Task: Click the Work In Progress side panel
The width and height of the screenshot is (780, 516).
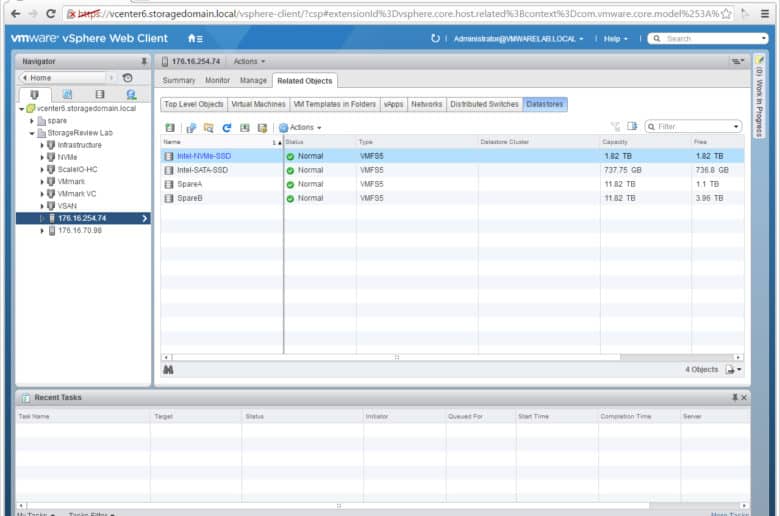Action: (x=759, y=97)
